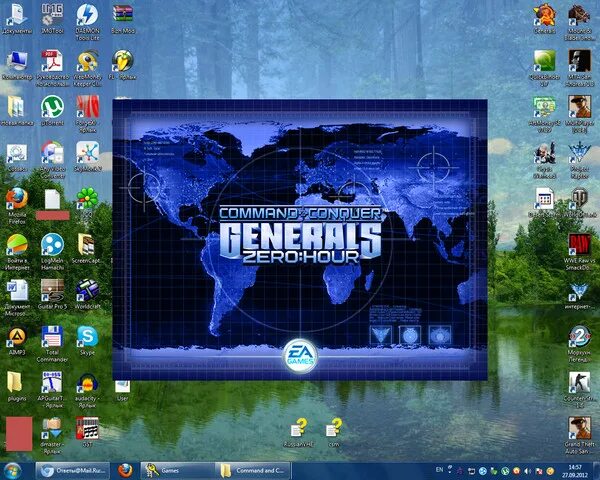Click the tray volume speaker icon
This screenshot has width=600, height=480.
point(527,471)
